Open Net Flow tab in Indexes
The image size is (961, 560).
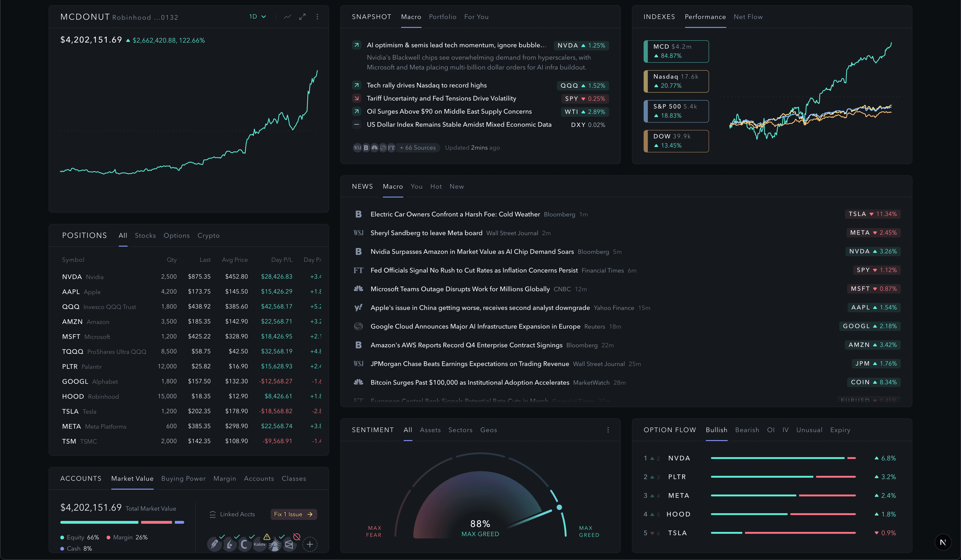click(748, 17)
